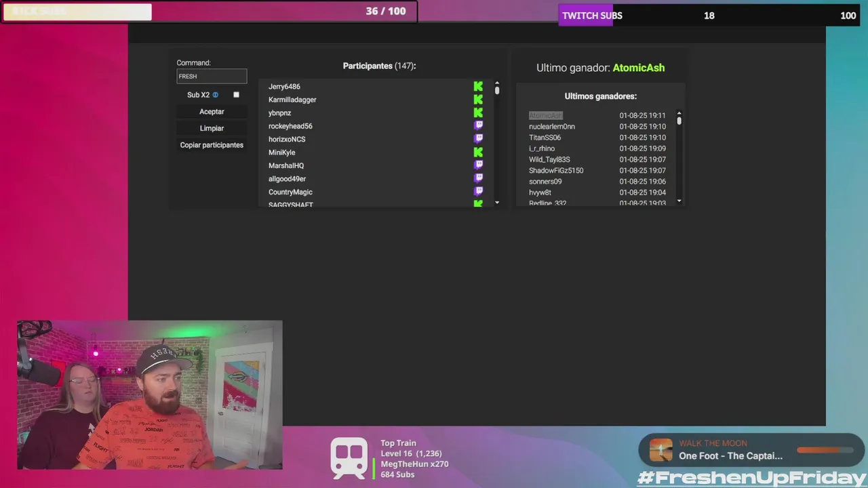The image size is (868, 488).
Task: Click Twitch icon beside rockeyhead56
Action: [x=478, y=126]
